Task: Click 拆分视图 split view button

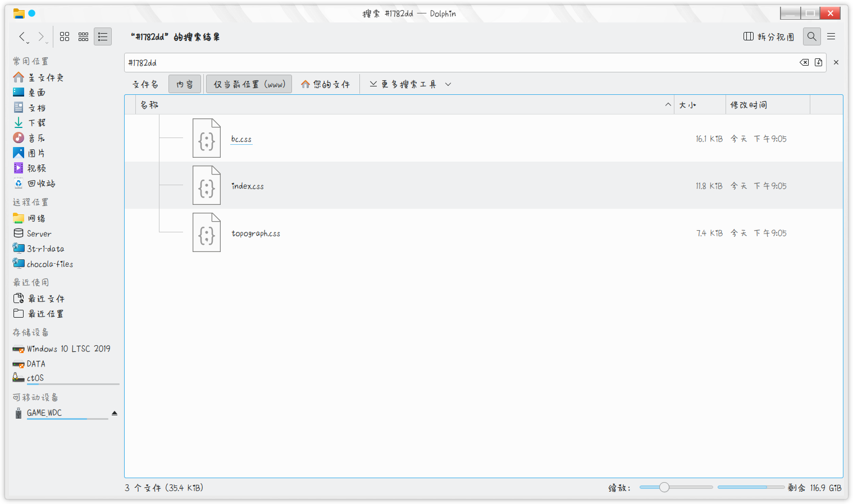Action: pos(769,36)
